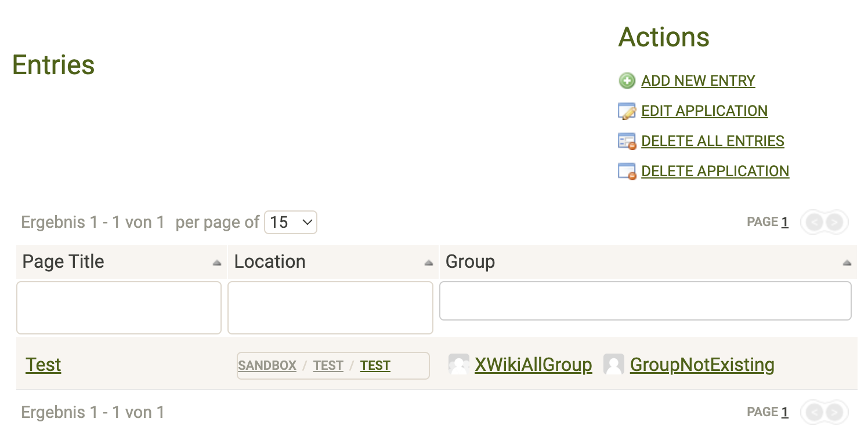The height and width of the screenshot is (444, 868).
Task: Focus the Page Title filter field
Action: click(119, 307)
